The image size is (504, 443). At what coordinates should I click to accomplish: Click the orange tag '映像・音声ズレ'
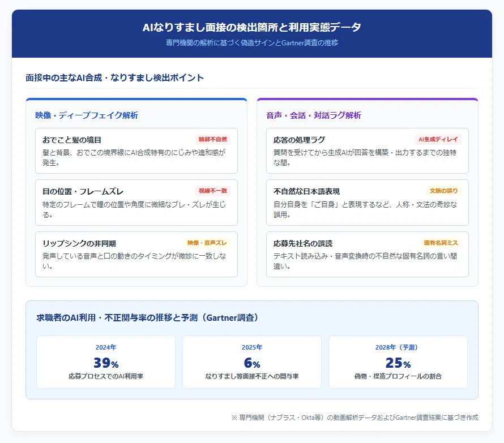point(207,243)
